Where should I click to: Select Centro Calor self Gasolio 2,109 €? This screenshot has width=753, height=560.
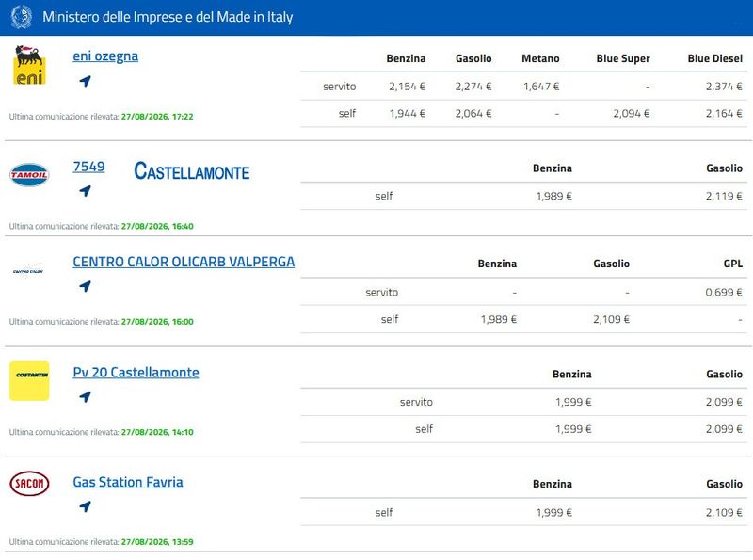pyautogui.click(x=611, y=319)
